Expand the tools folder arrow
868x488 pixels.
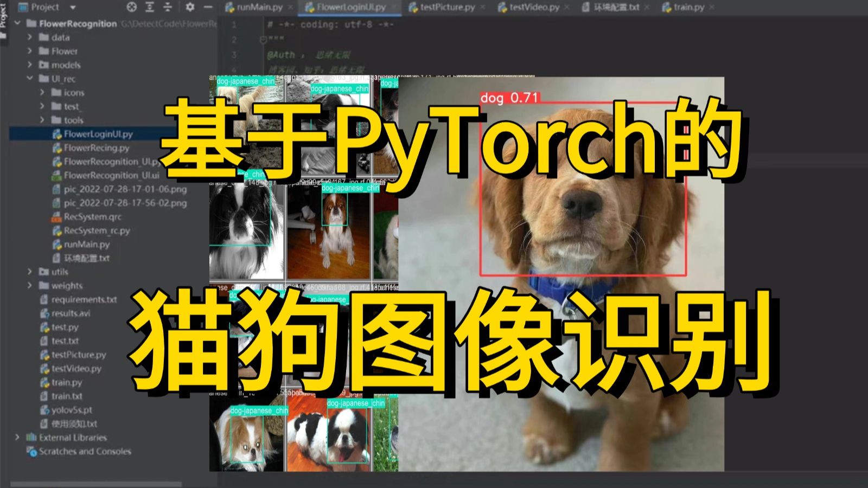click(42, 120)
